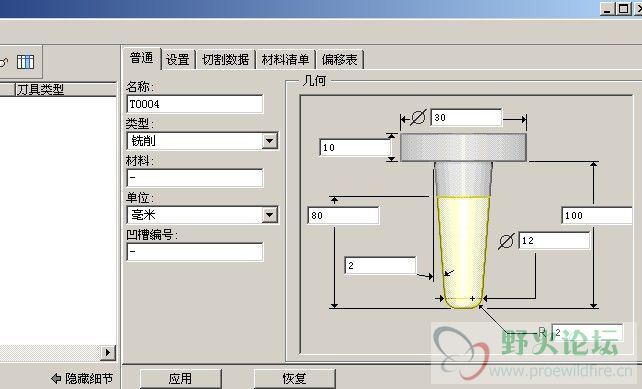Click the scroll right arrow in tool list
The height and width of the screenshot is (389, 642).
[108, 353]
